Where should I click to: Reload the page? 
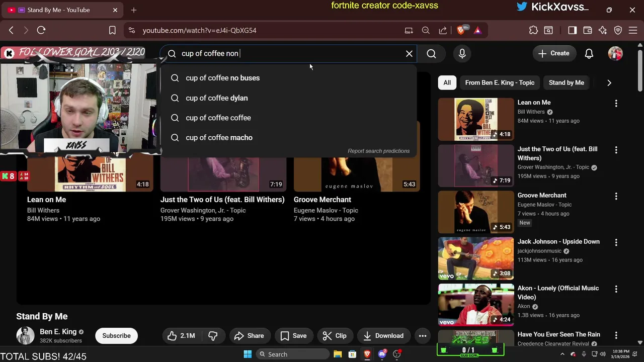click(x=41, y=30)
